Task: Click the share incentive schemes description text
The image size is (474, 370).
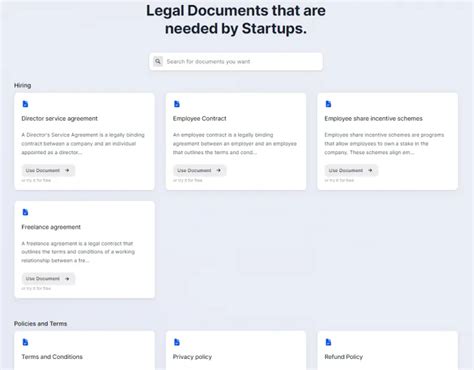Action: [x=384, y=144]
